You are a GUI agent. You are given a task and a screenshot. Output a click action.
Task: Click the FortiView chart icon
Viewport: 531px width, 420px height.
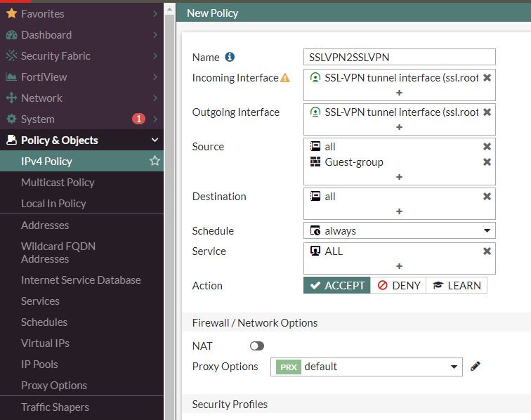[x=11, y=77]
